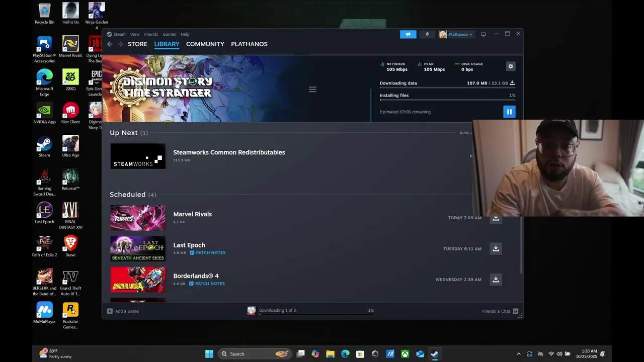Screen dimensions: 644x362
Task: Click the Marvel Rivals scheduled thumbnail
Action: click(138, 218)
